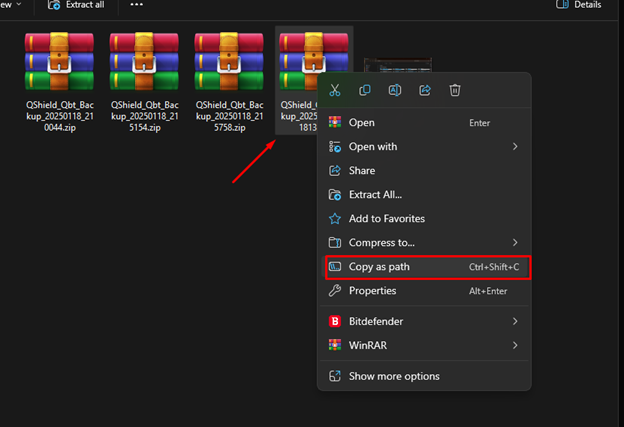Screen dimensions: 624x427
Task: Toggle the Details pane button
Action: pyautogui.click(x=579, y=5)
